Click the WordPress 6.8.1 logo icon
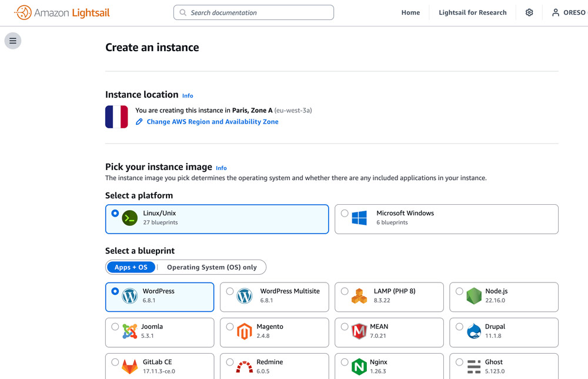Screen dimensions: 588x379 [130, 296]
